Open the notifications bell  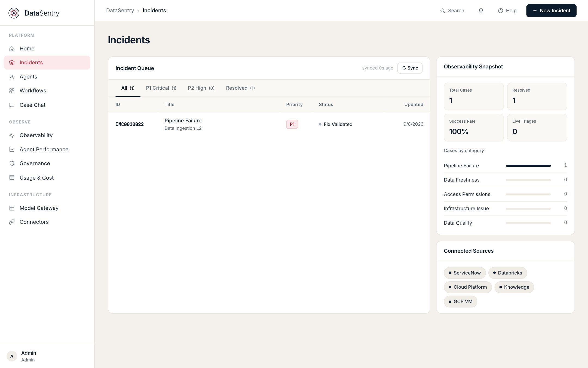point(481,11)
